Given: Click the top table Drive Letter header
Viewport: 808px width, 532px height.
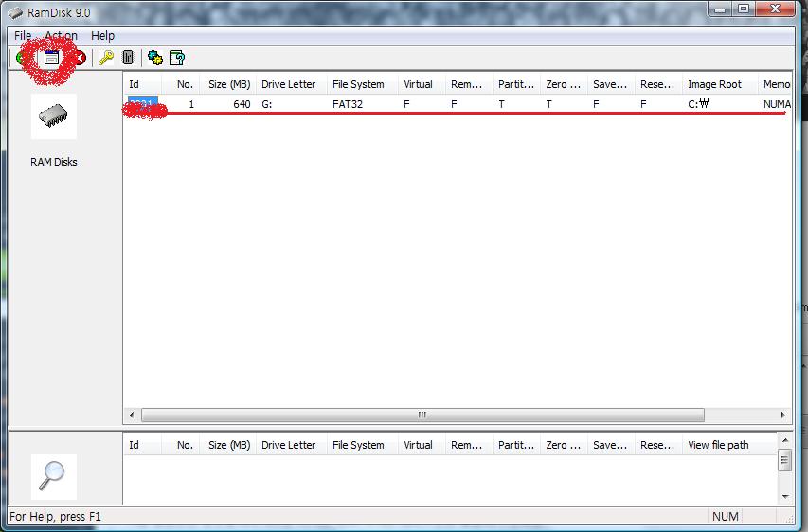Looking at the screenshot, I should click(x=292, y=84).
